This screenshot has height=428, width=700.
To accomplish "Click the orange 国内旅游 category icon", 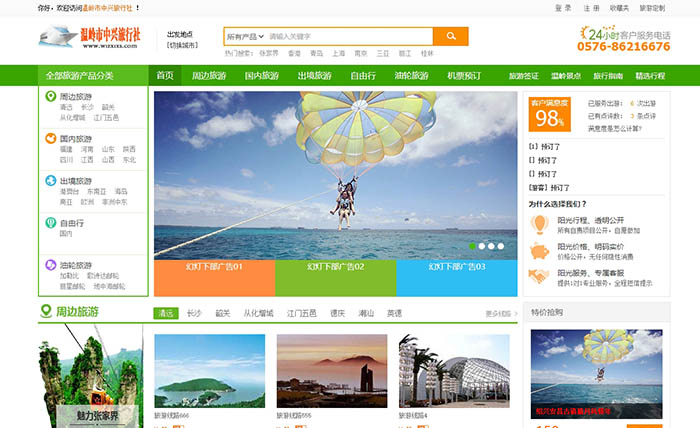I will coord(51,139).
